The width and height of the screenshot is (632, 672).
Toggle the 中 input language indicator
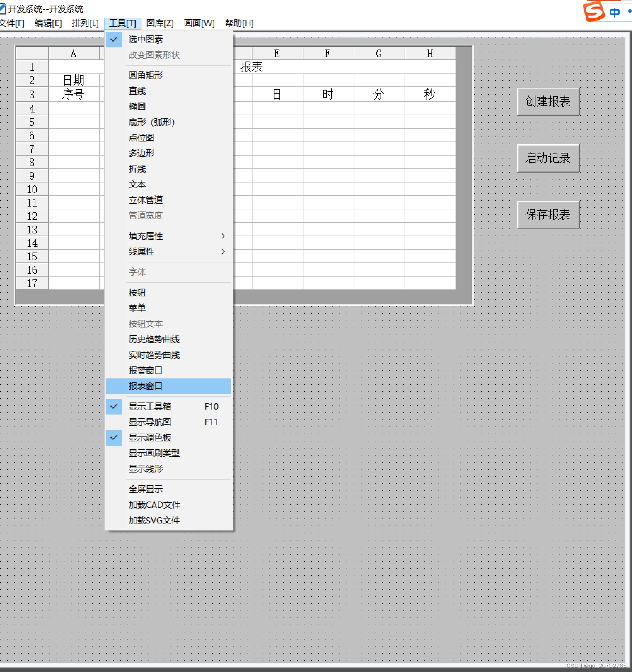click(615, 12)
